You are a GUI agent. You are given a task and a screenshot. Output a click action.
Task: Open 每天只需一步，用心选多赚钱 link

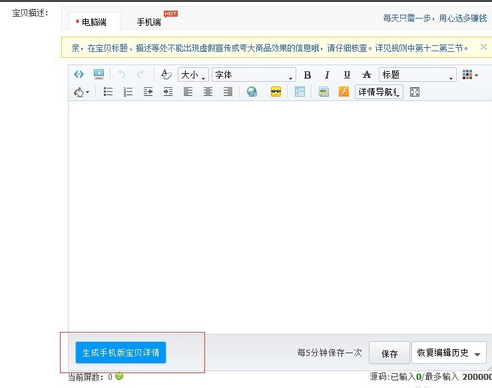tap(435, 18)
